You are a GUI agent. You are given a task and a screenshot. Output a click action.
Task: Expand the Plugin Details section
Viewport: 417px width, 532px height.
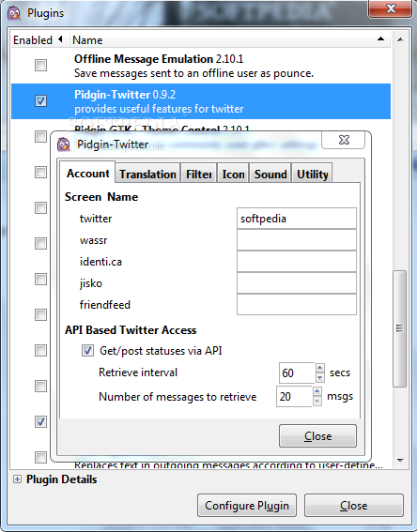coord(17,479)
